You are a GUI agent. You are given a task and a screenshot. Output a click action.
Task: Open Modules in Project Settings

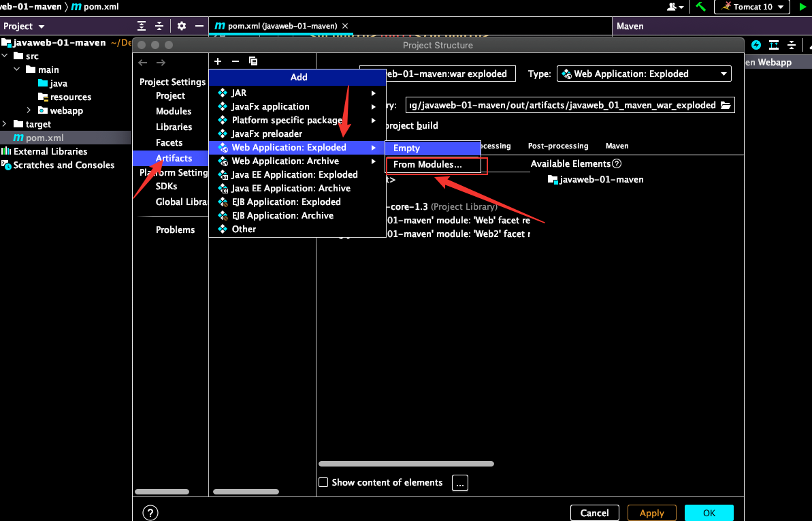[174, 111]
